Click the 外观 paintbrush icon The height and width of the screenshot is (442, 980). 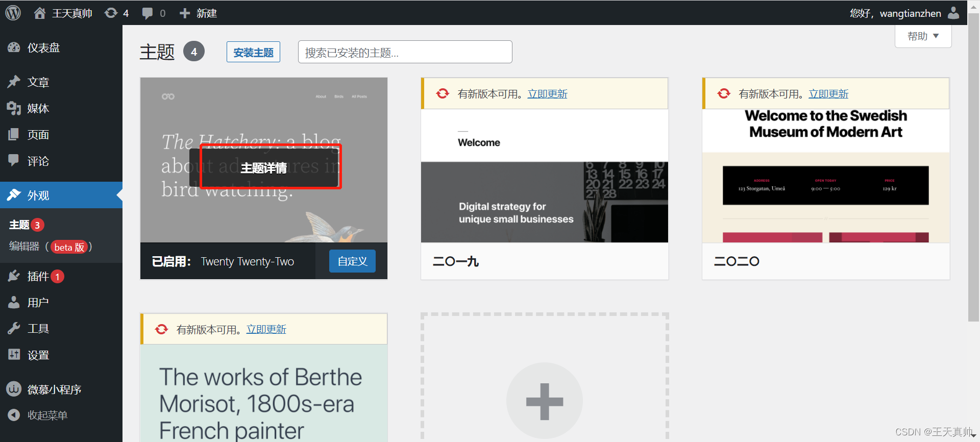[x=14, y=195]
